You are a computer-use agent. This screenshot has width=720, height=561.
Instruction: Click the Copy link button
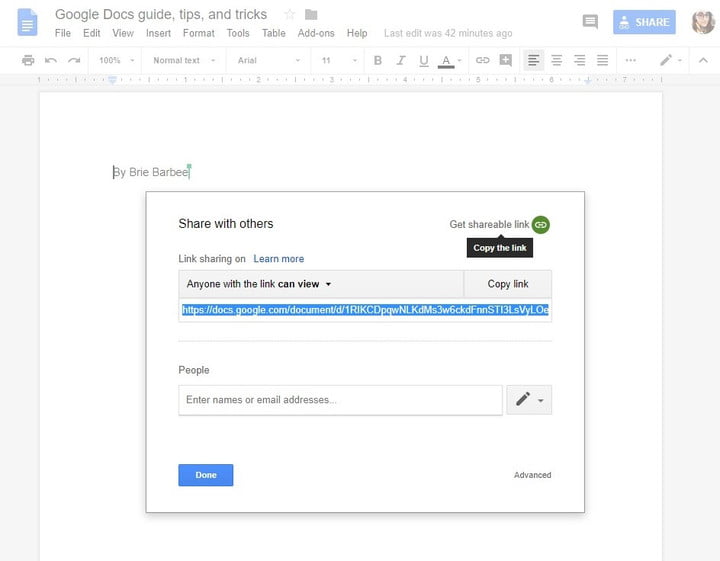(508, 284)
